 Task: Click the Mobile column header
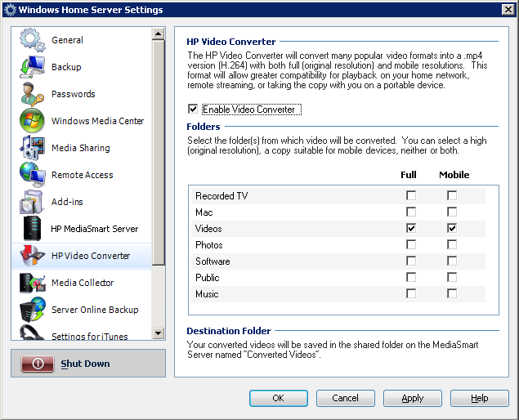coord(454,175)
